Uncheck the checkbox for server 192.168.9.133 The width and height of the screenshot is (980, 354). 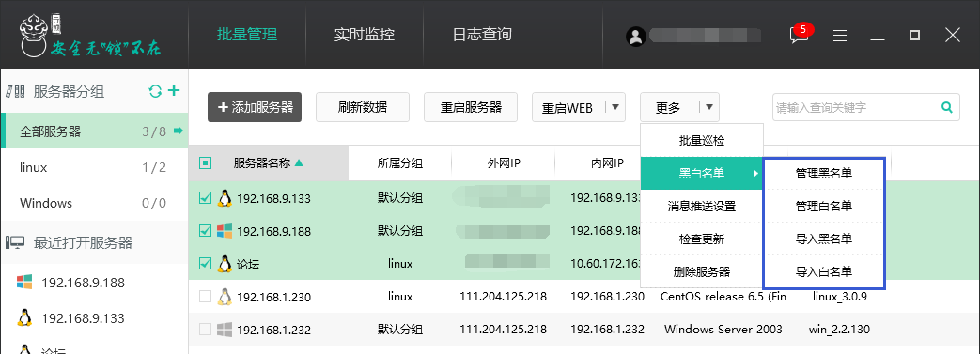pos(205,198)
